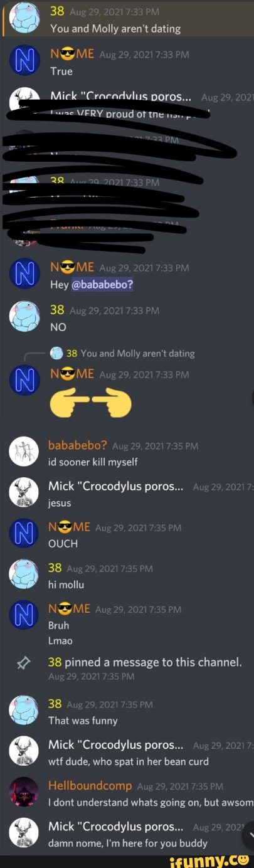The image size is (254, 868).
Task: Click the 38 username above 'hi mollu'
Action: [x=55, y=568]
